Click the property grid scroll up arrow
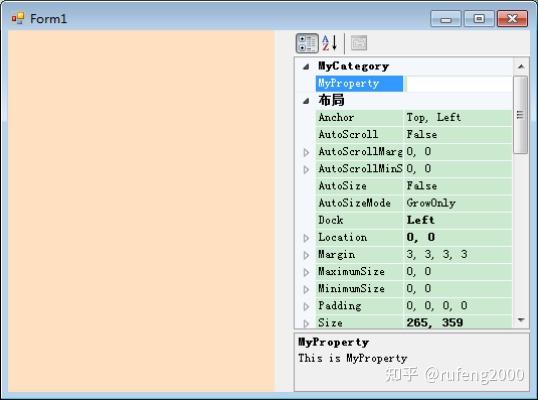538x400 pixels. (x=521, y=67)
